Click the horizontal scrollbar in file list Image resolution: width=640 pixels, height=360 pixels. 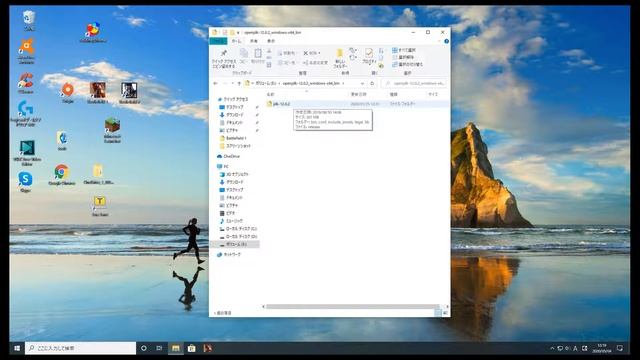point(353,307)
